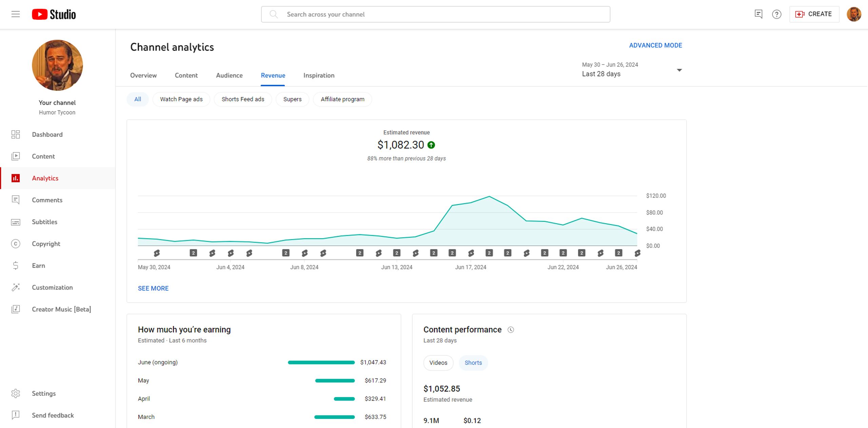Click the May earnings bar

point(335,381)
